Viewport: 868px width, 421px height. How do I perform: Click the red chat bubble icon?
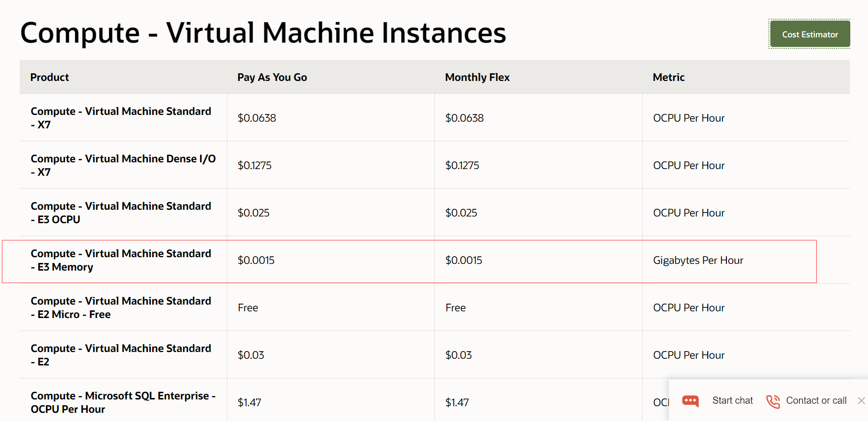690,400
